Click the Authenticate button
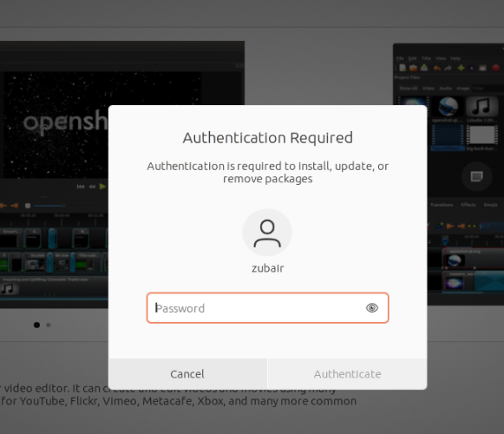 click(x=348, y=374)
